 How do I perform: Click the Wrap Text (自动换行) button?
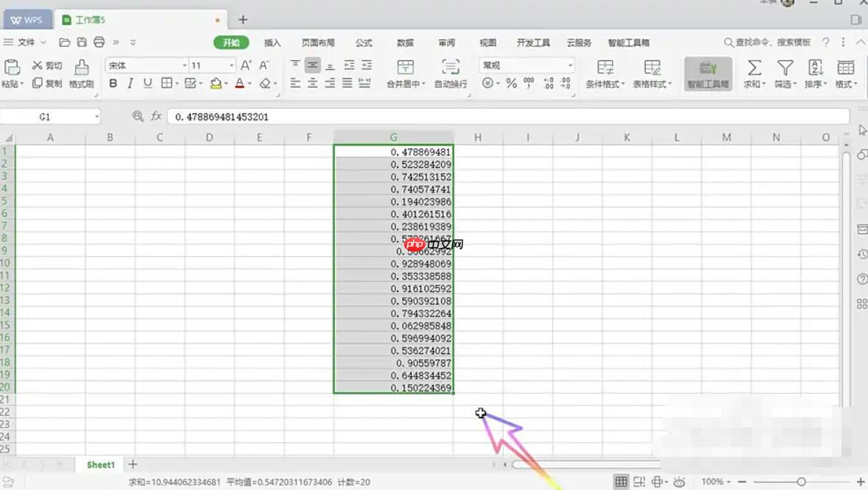451,74
